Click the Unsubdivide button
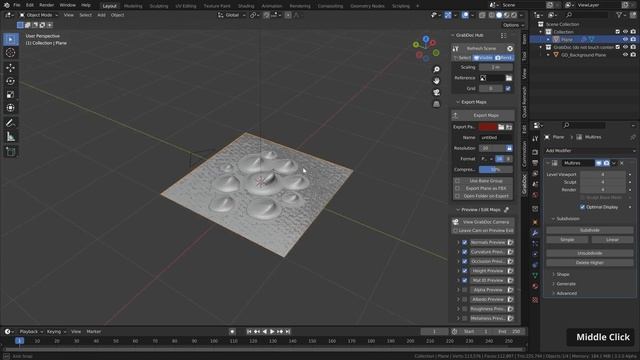 [590, 253]
